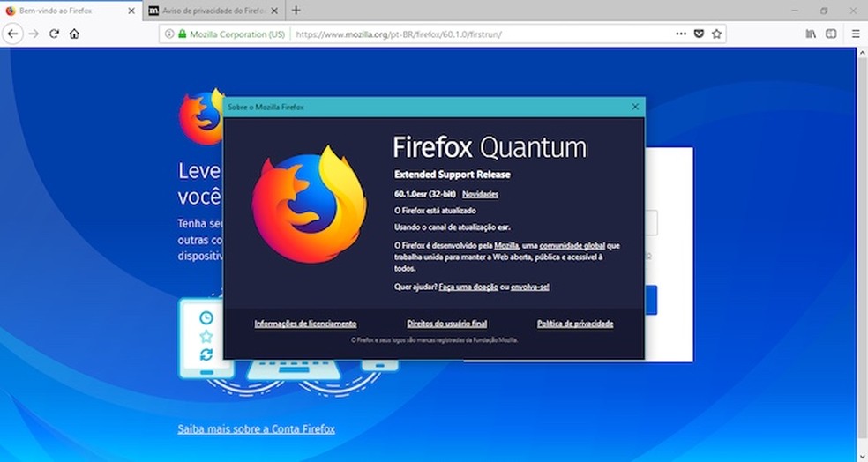
Task: Click version text 60.1.0esr (32-bit)
Action: tap(425, 194)
